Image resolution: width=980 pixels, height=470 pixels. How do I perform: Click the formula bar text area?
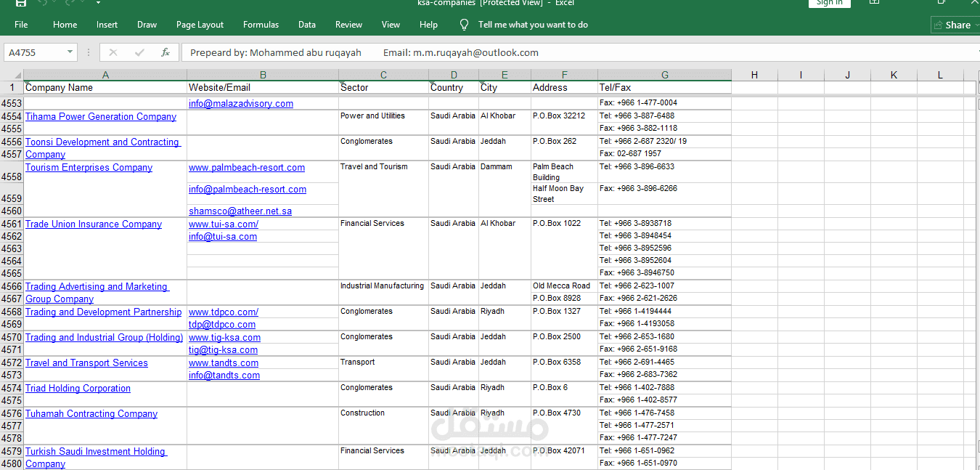581,52
